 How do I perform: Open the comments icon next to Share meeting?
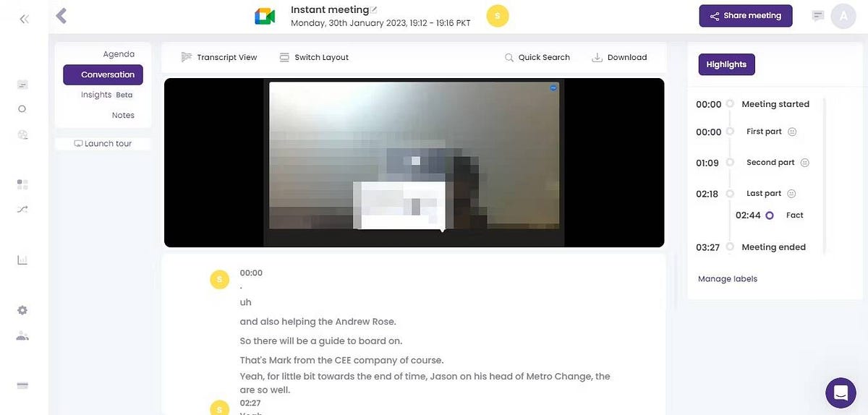[x=818, y=16]
